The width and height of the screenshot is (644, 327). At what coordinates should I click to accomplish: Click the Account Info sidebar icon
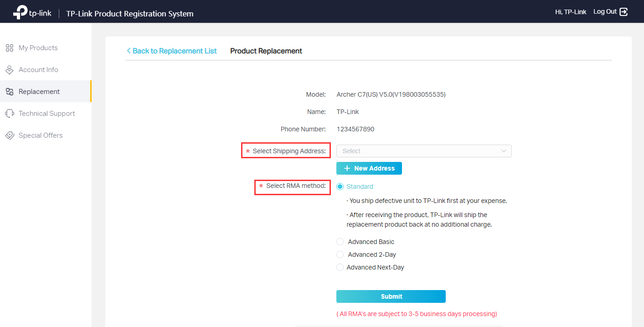(9, 70)
